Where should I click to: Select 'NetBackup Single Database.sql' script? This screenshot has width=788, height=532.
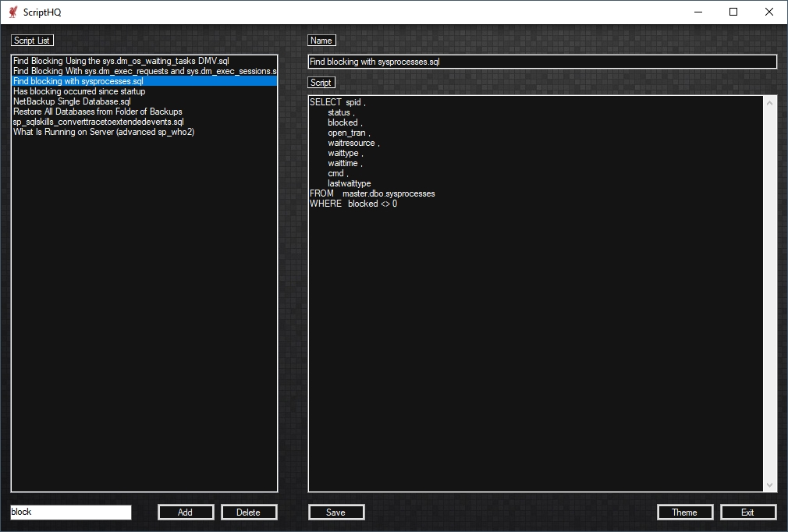coord(72,101)
